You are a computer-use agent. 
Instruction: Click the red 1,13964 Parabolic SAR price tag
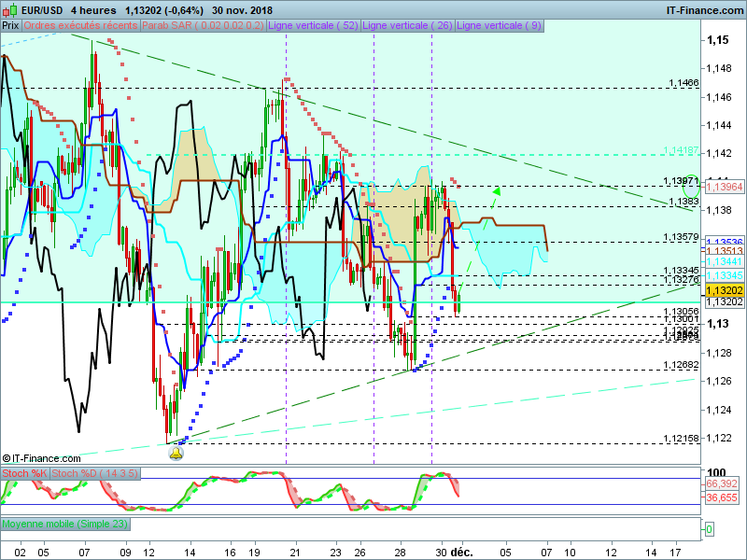(723, 187)
